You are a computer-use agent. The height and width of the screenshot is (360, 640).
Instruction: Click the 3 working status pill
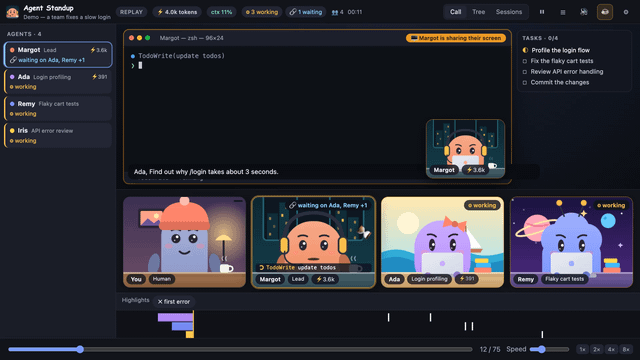click(x=262, y=12)
